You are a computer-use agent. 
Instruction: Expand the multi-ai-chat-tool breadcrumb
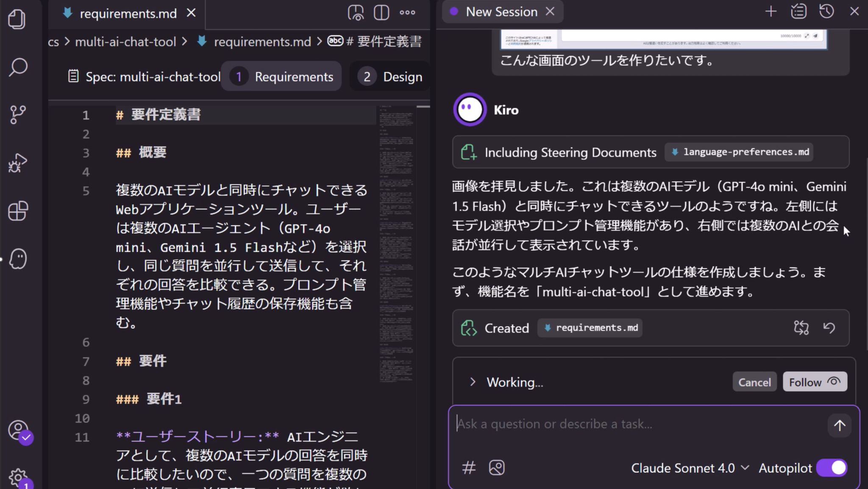click(125, 41)
